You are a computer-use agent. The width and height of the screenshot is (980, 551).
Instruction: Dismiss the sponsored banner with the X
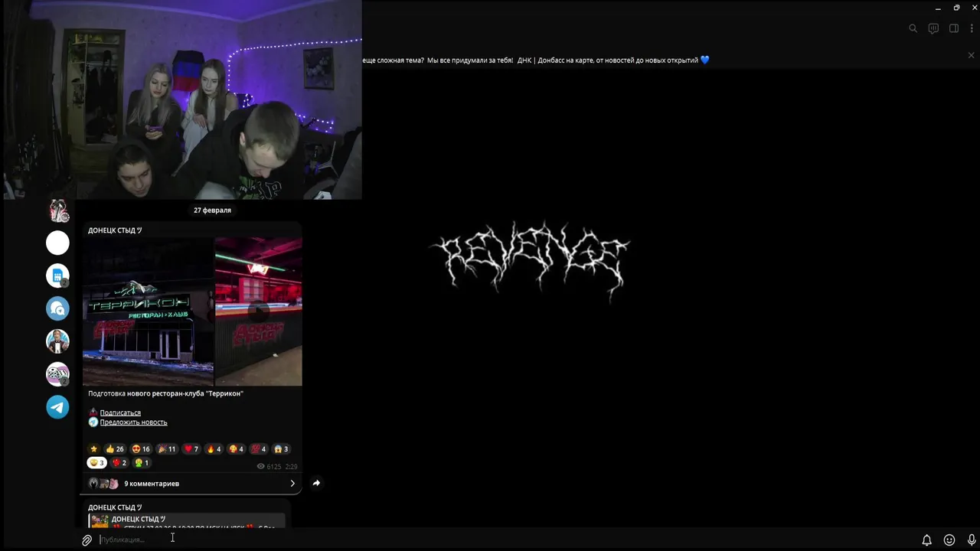972,55
